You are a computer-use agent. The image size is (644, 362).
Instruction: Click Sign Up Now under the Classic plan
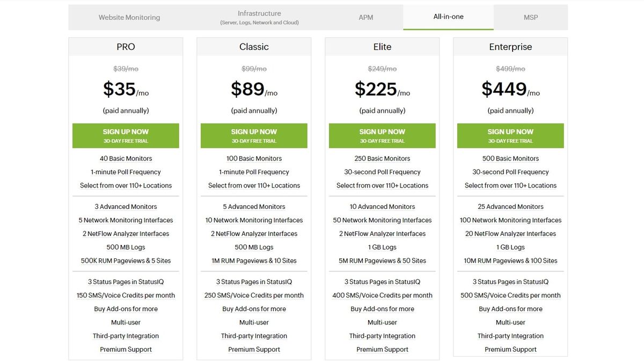click(253, 135)
